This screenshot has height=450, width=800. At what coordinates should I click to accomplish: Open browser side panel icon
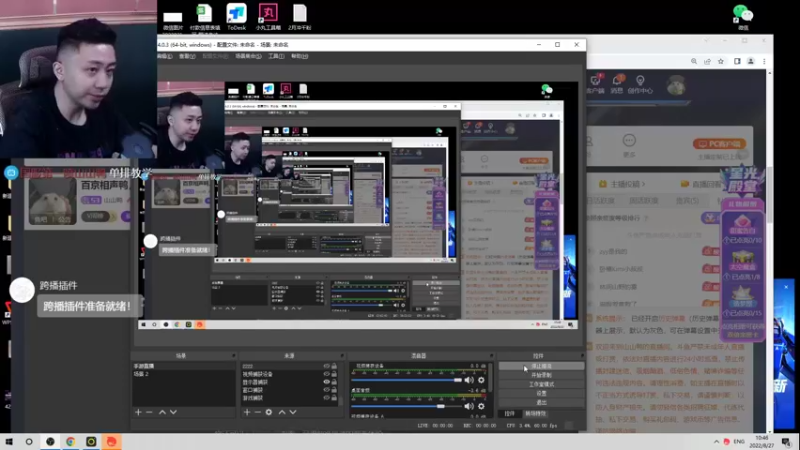click(x=737, y=61)
